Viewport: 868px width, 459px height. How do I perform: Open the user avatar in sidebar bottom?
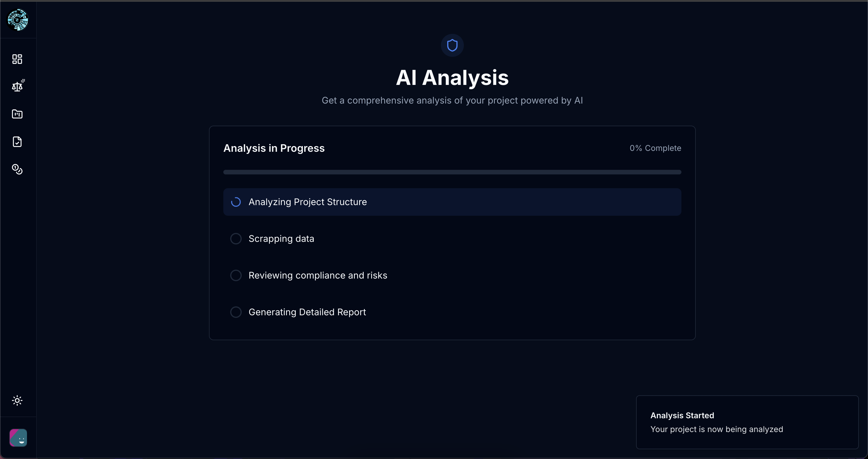[18, 437]
